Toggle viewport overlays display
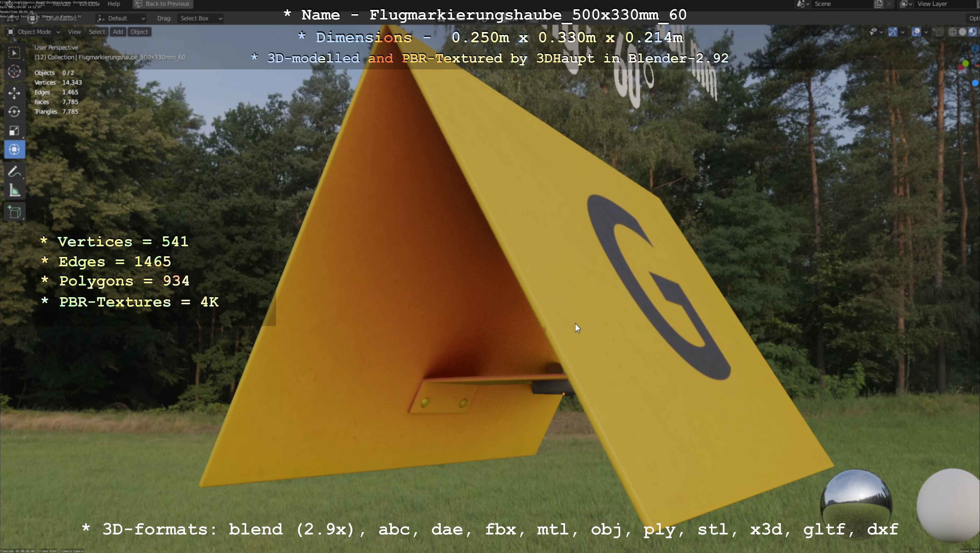 coord(916,32)
